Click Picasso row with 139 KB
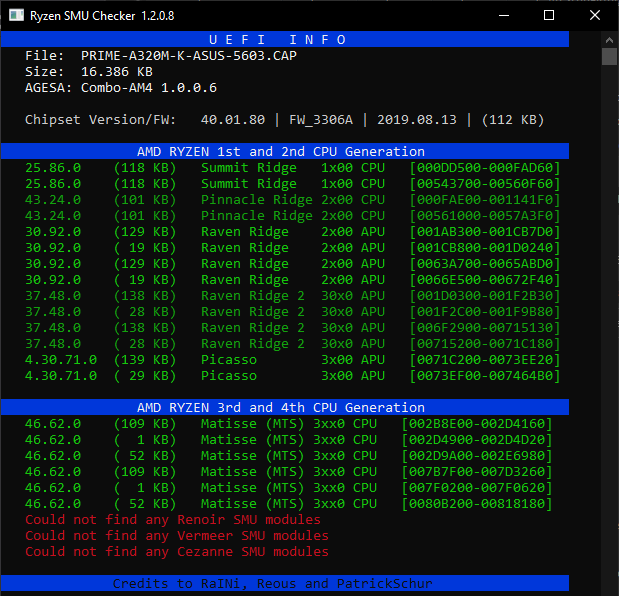 pos(293,360)
